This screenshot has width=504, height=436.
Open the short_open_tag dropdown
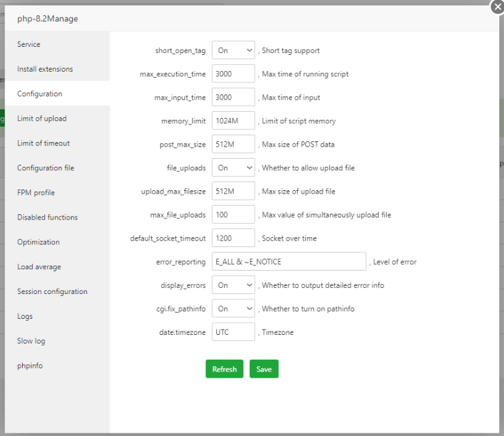click(233, 50)
